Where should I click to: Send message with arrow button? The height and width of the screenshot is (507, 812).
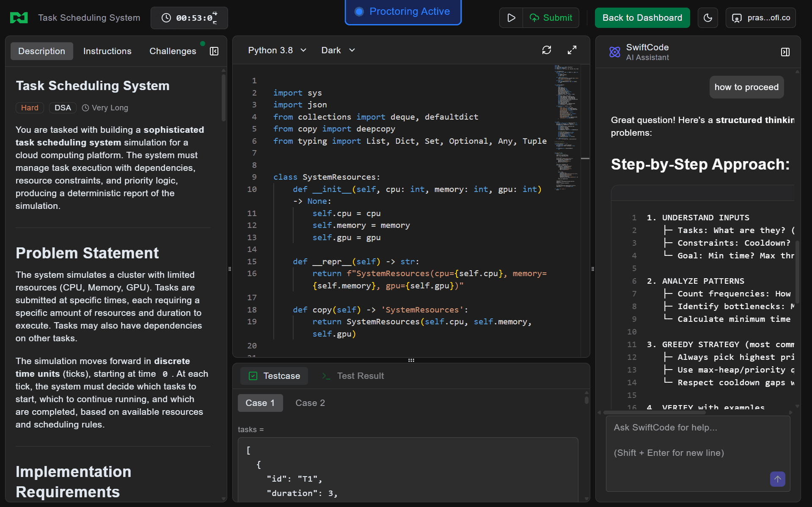[777, 479]
